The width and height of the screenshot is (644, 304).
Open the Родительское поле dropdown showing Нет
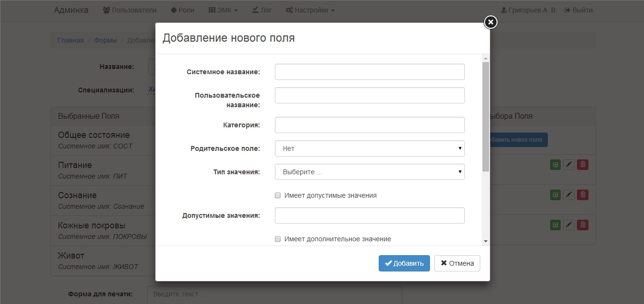(370, 148)
